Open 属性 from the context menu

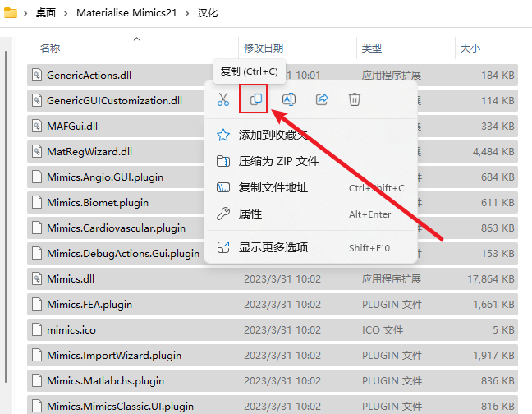(310, 214)
